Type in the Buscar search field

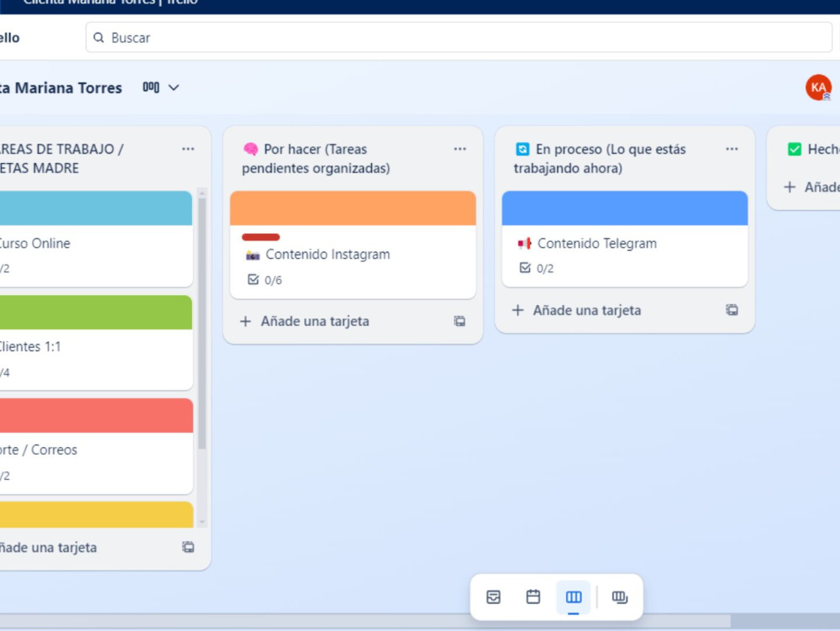(x=459, y=38)
